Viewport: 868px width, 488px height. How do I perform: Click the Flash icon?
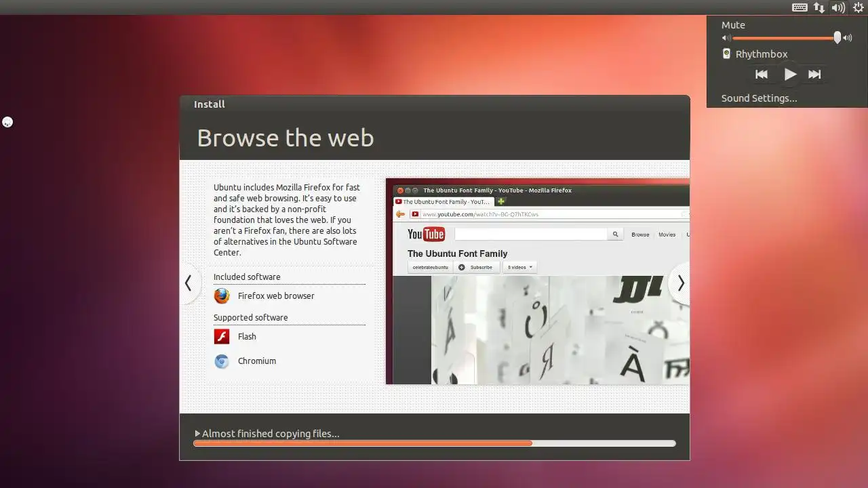[222, 337]
